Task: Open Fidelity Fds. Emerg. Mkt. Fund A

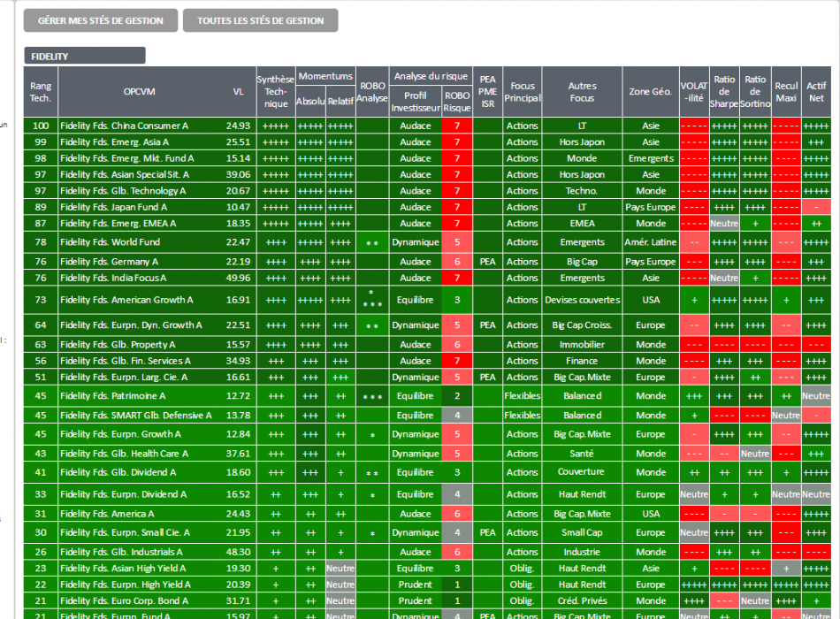Action: [127, 158]
